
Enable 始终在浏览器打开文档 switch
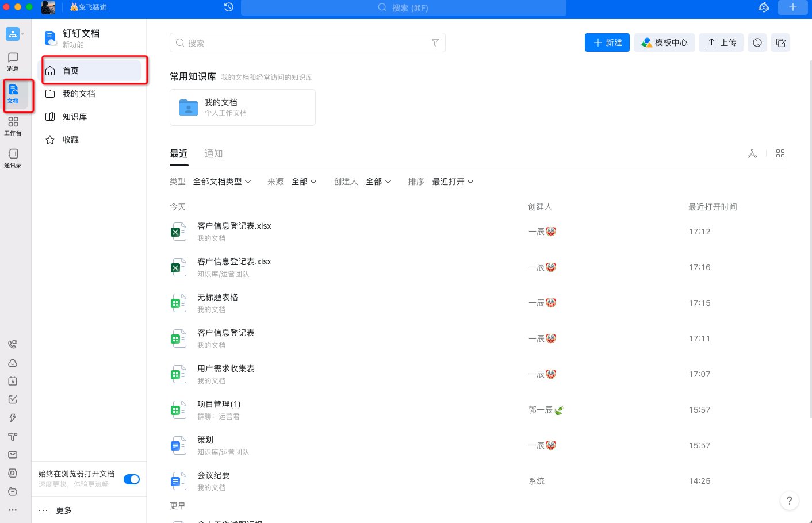pos(132,479)
